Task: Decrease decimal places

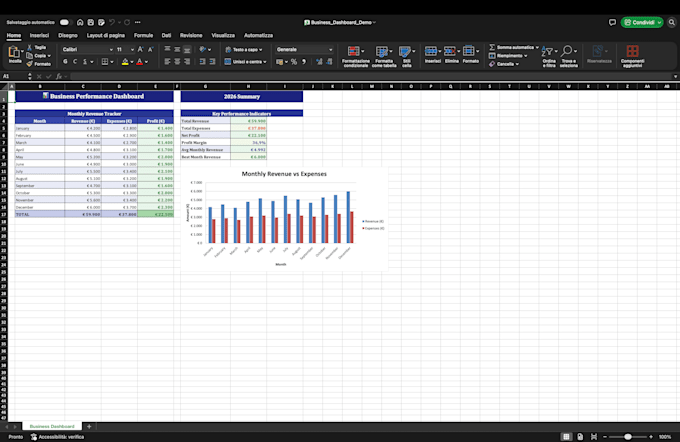Action: tap(329, 62)
